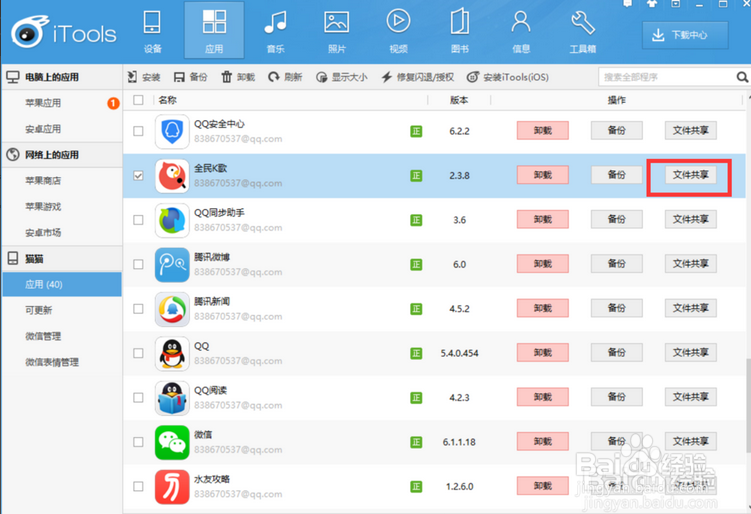The image size is (751, 514).
Task: Collapse the 电脑上的应用 sidebar group
Action: pyautogui.click(x=62, y=77)
